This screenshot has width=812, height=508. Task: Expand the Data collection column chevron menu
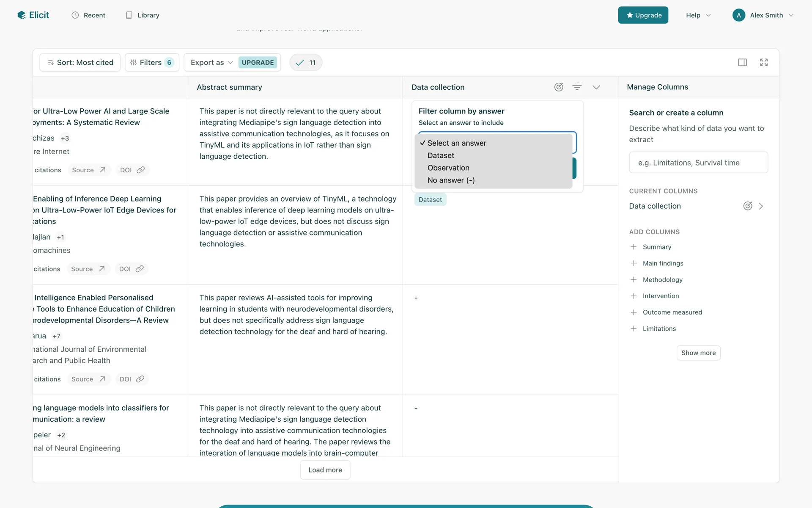coord(596,87)
